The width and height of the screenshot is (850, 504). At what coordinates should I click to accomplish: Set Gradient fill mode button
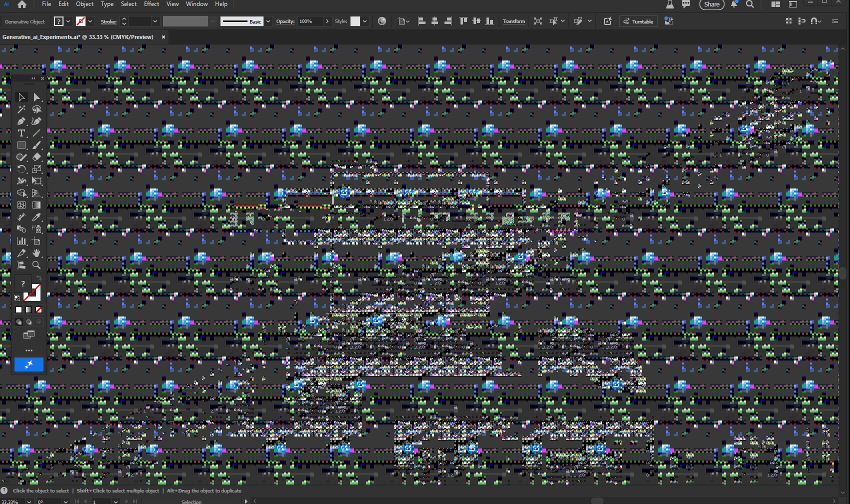click(28, 310)
